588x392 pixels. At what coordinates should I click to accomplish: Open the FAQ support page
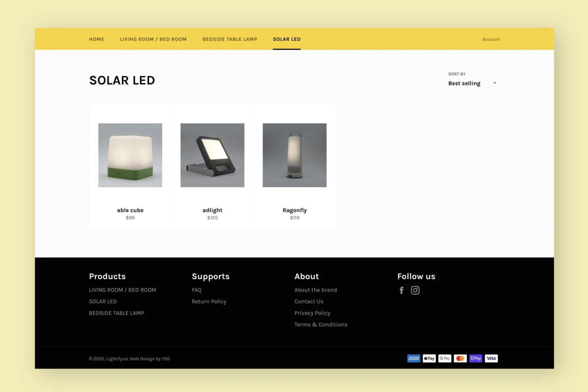pos(196,290)
